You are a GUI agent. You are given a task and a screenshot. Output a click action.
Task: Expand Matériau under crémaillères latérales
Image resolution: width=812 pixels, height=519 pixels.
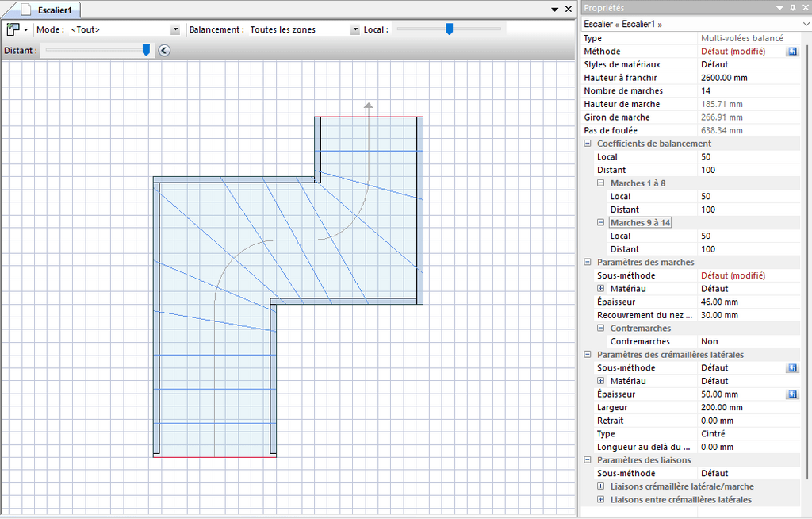tap(601, 381)
